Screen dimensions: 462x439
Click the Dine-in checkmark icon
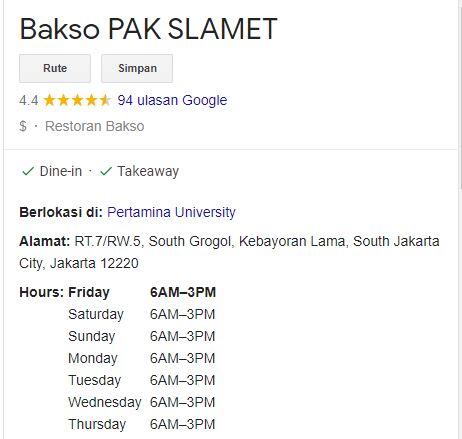tap(28, 171)
